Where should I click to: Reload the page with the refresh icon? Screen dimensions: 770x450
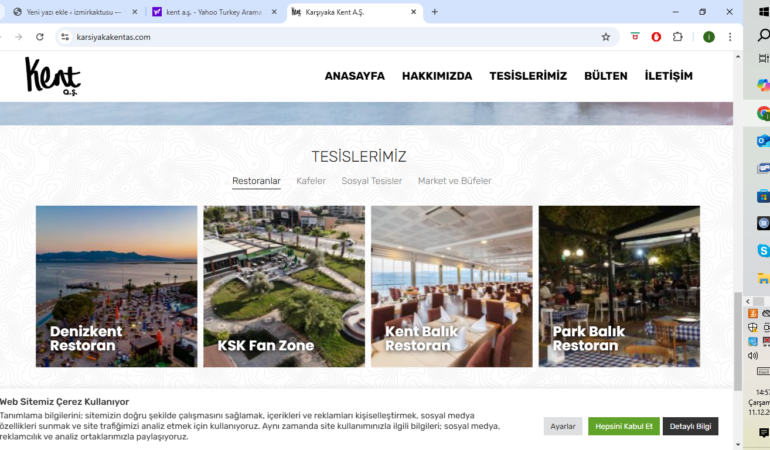click(40, 37)
